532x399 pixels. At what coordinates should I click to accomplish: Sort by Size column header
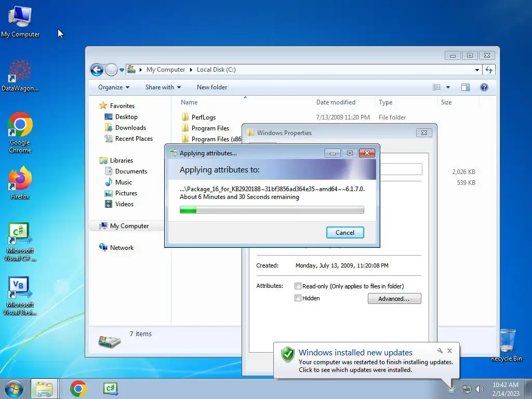point(446,102)
